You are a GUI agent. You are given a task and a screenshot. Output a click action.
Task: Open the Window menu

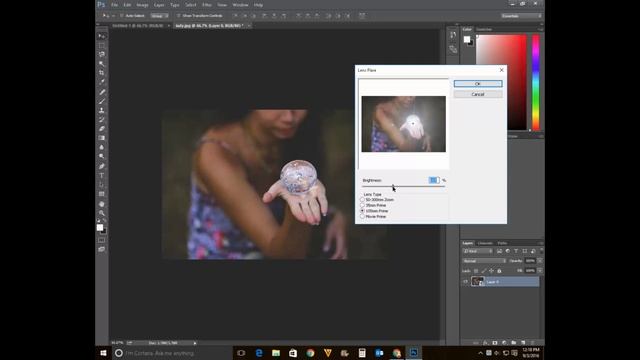click(x=240, y=5)
